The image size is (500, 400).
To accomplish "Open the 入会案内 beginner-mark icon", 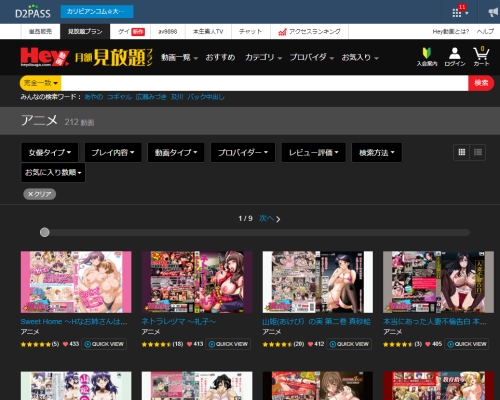I will [427, 57].
